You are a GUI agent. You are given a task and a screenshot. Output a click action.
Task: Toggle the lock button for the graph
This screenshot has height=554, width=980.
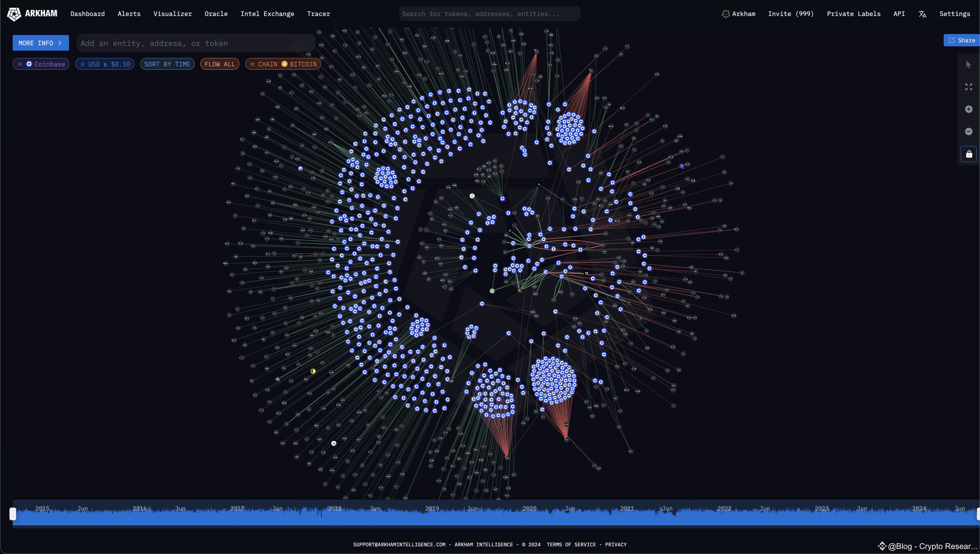(969, 154)
